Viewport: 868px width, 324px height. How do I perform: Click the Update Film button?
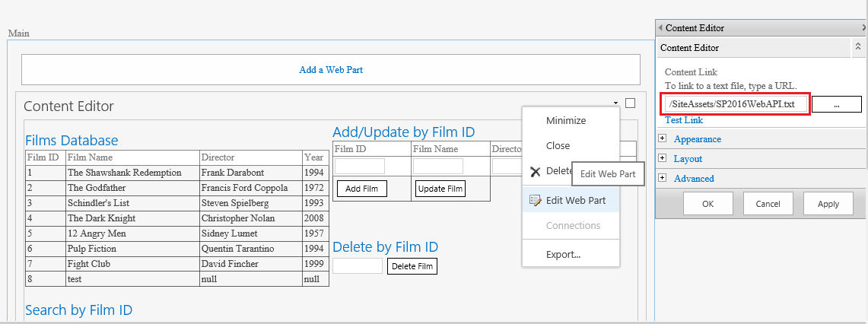coord(440,189)
